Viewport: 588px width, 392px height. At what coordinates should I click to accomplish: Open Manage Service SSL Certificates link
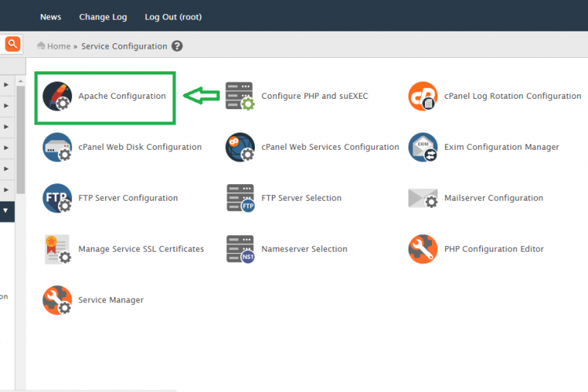(x=141, y=249)
